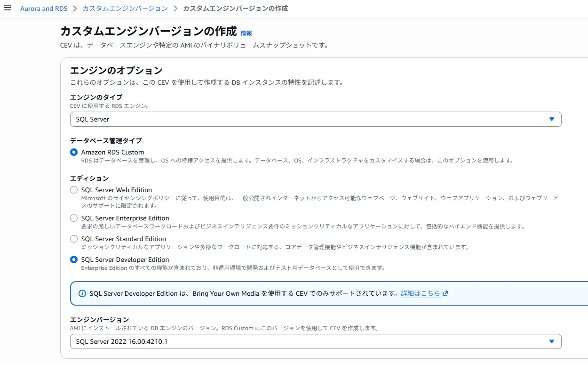
Task: Click the データベース管理タイプ label
Action: point(106,141)
